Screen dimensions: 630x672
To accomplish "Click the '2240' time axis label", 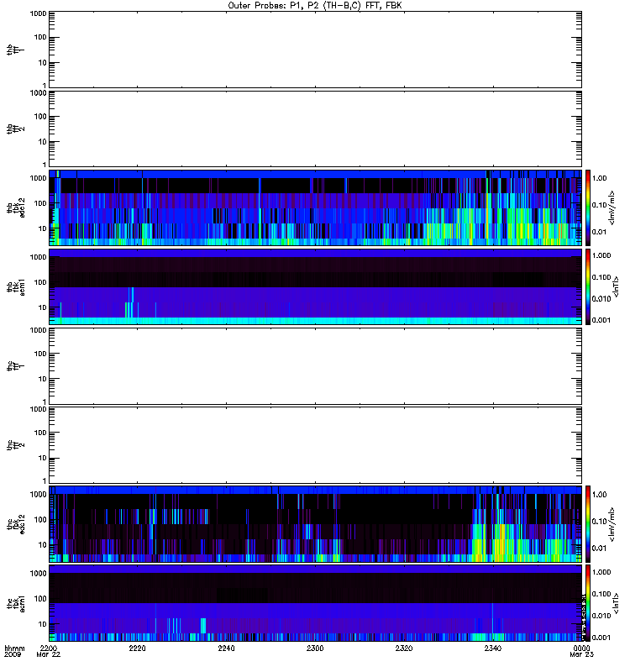I will pyautogui.click(x=226, y=648).
